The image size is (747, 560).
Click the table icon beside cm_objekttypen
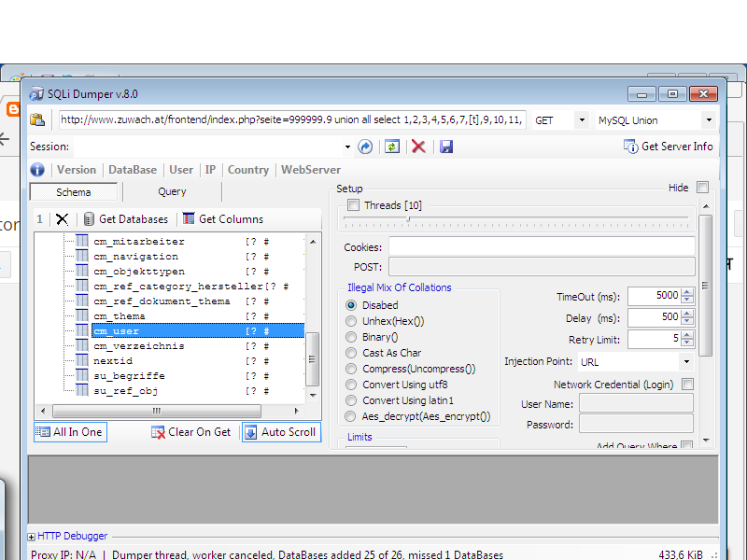coord(82,271)
